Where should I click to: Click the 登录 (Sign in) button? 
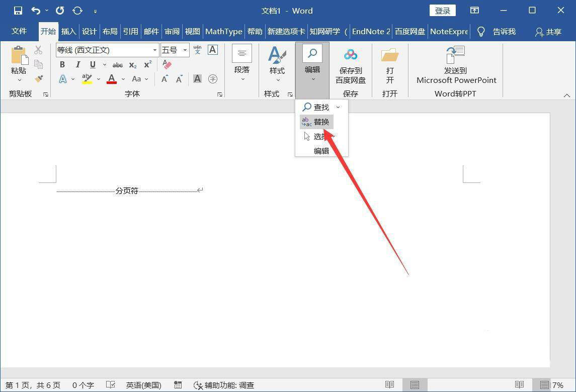[442, 10]
